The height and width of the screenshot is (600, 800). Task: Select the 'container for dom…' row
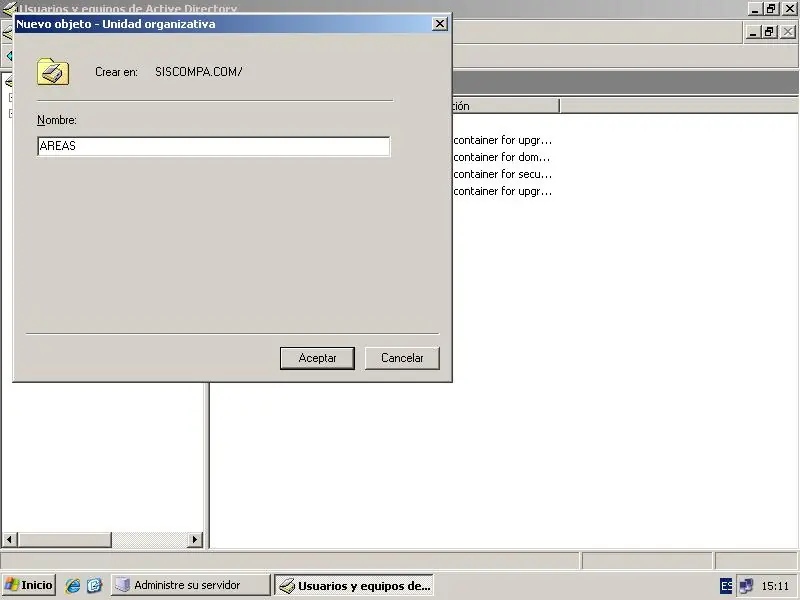(x=502, y=157)
